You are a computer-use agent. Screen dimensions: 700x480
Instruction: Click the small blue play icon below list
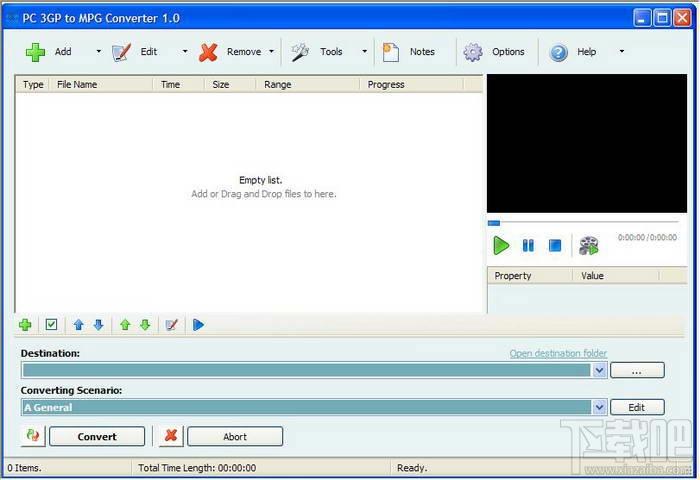(198, 325)
